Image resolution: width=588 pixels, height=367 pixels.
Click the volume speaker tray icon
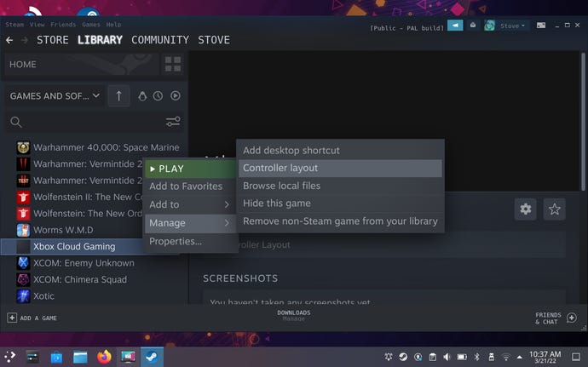click(x=447, y=357)
